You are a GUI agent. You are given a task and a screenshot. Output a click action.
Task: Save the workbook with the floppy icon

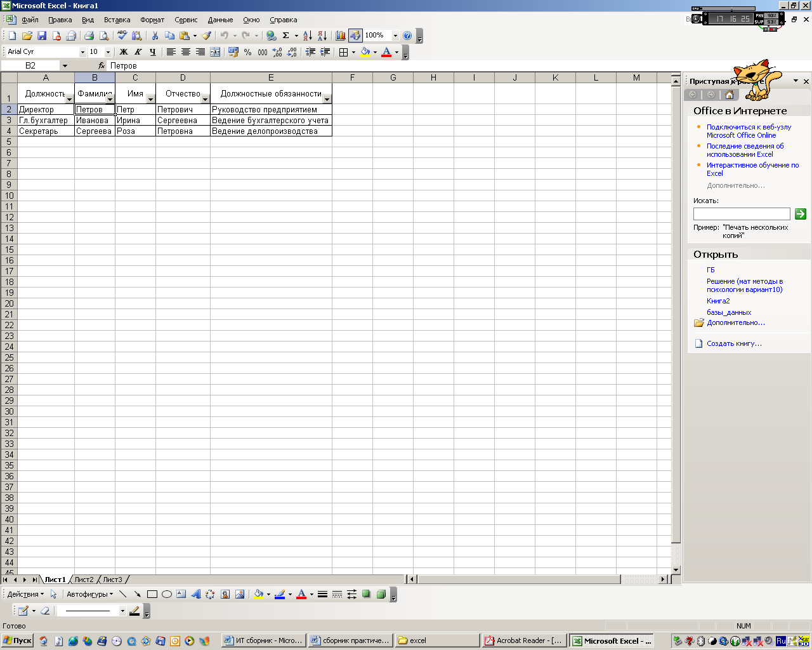[42, 36]
